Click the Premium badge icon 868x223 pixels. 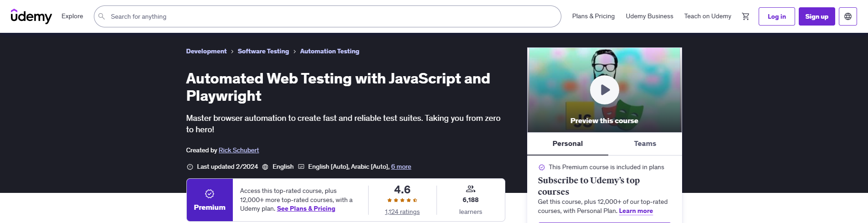pyautogui.click(x=210, y=194)
